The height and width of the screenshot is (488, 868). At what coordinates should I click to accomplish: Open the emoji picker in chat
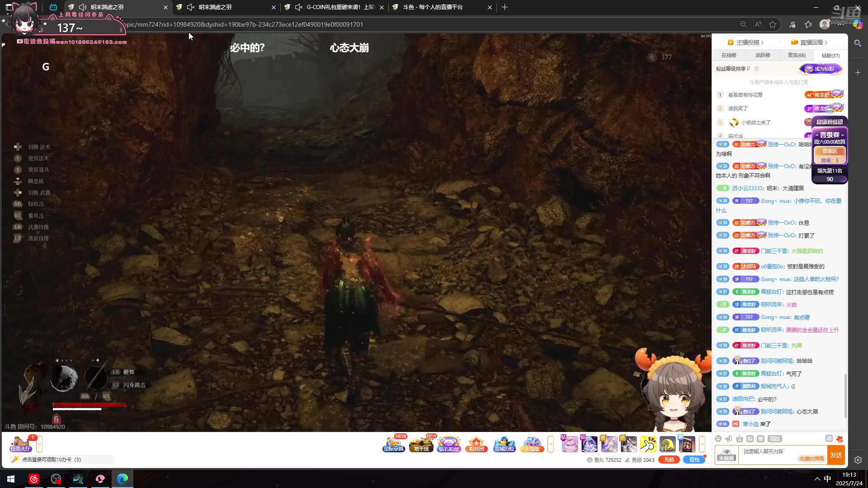point(718,439)
